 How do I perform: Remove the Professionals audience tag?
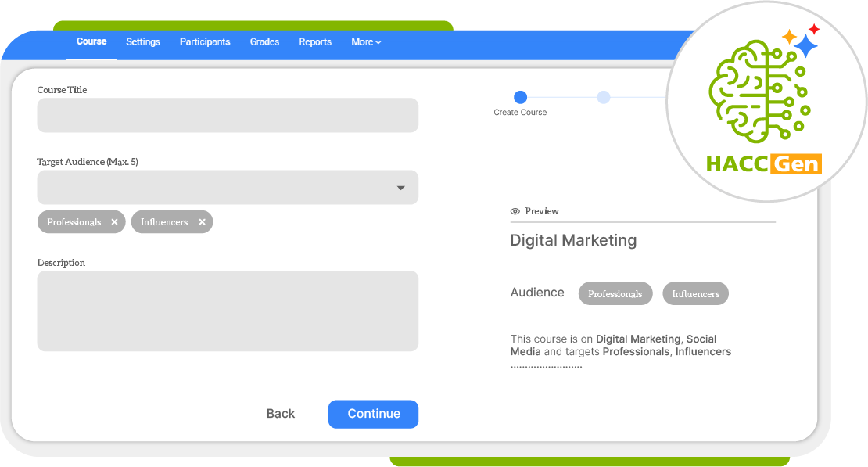[x=114, y=221]
